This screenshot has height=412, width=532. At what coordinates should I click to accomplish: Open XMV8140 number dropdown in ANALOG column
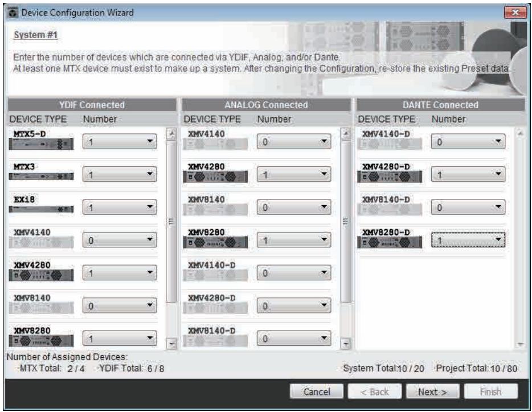[x=294, y=207]
